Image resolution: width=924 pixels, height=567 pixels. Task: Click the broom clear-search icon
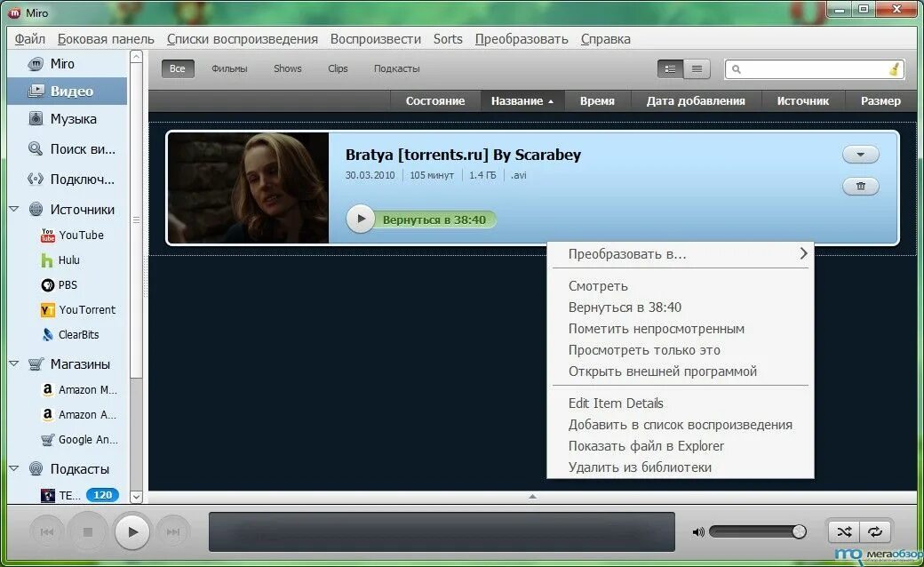pyautogui.click(x=894, y=69)
